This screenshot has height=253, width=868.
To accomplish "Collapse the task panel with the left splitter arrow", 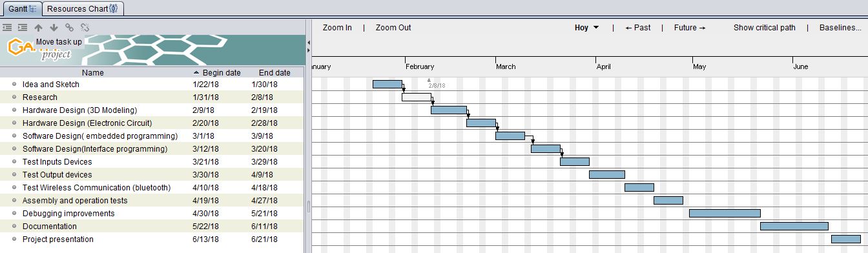I will point(308,43).
